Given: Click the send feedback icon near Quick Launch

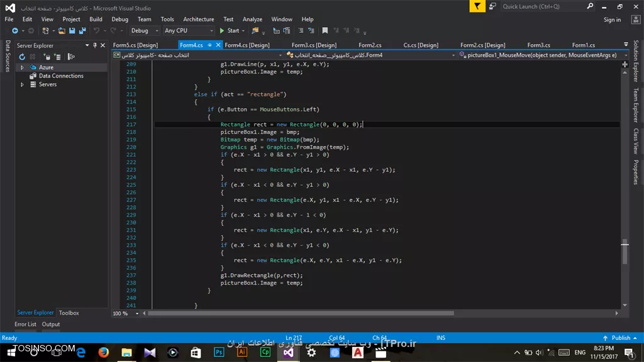Looking at the screenshot, I should tap(492, 6).
